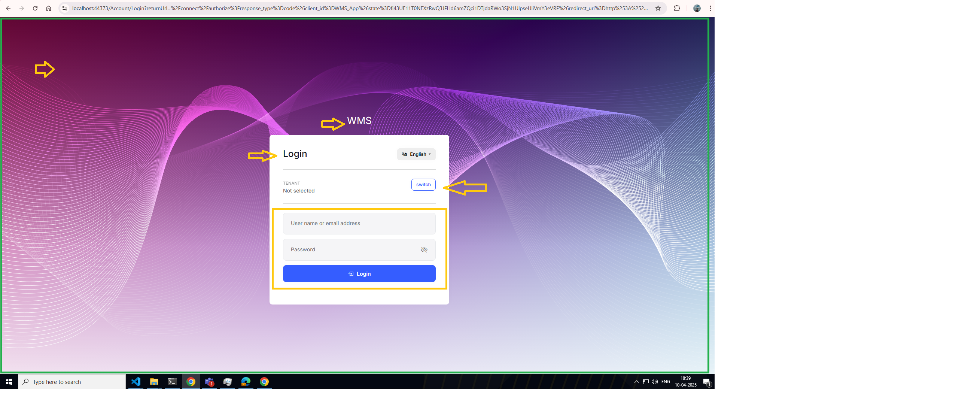
Task: Click into the Password field
Action: (350, 250)
